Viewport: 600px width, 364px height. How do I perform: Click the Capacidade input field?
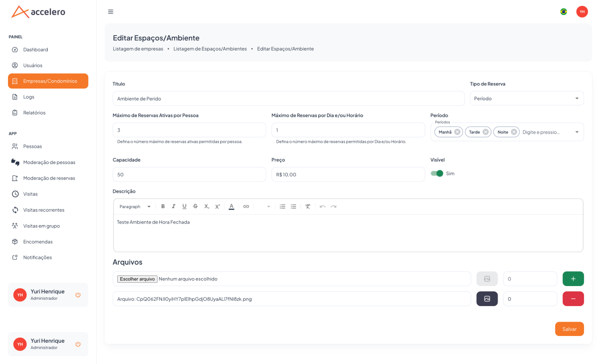tap(189, 174)
